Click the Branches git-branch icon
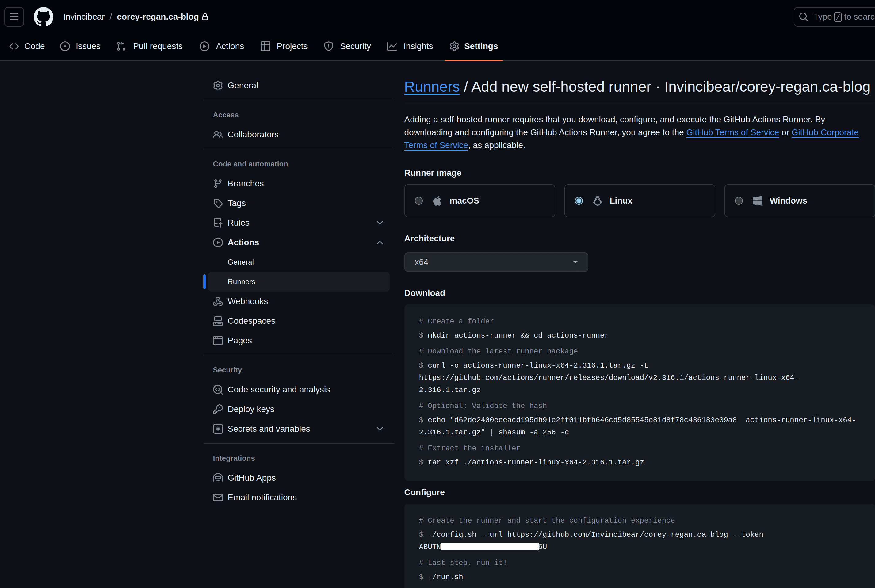 [218, 183]
